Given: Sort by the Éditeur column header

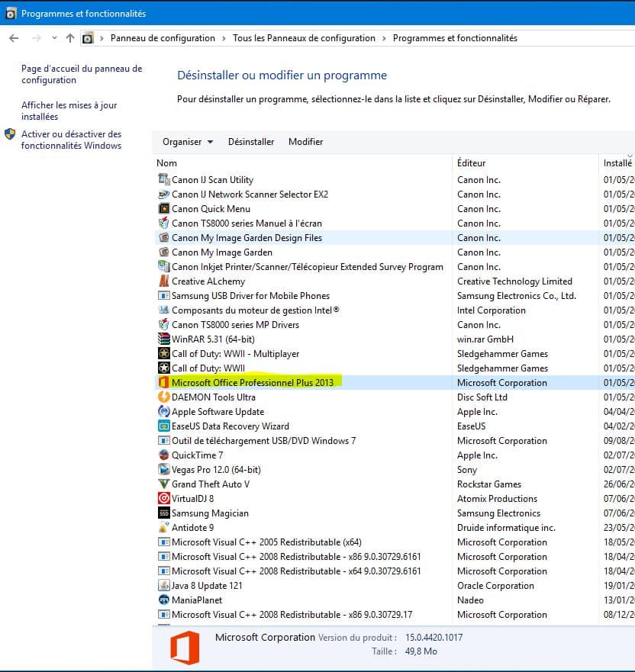Looking at the screenshot, I should (472, 163).
